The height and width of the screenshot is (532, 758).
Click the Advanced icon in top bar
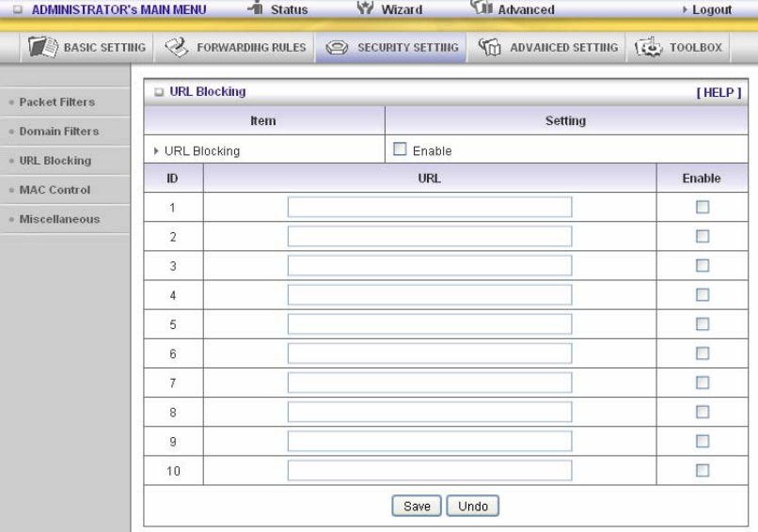tap(482, 7)
